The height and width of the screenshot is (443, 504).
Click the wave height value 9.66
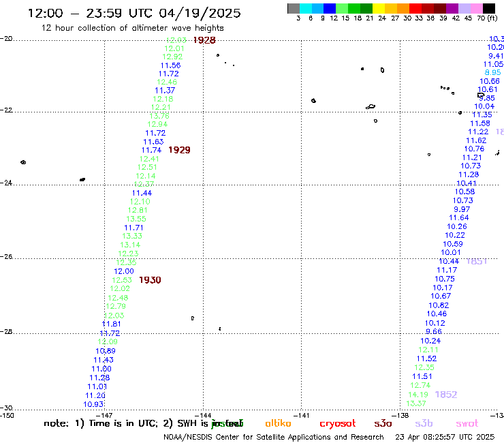434,332
